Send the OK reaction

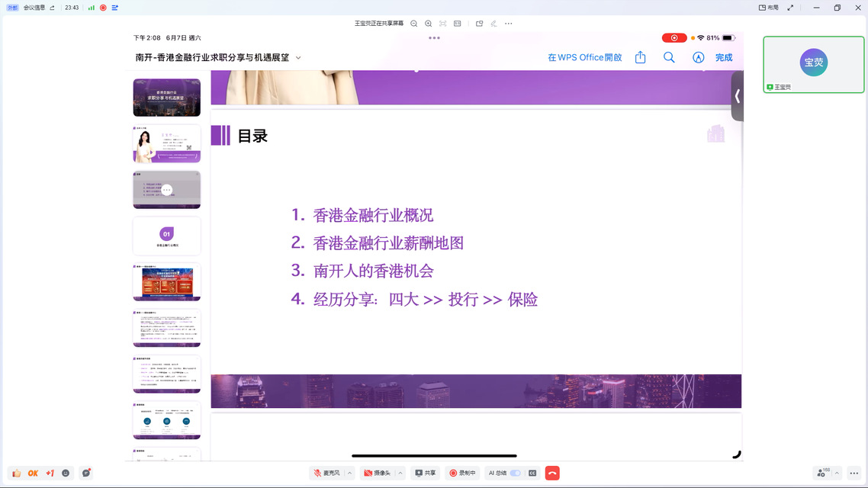tap(33, 473)
